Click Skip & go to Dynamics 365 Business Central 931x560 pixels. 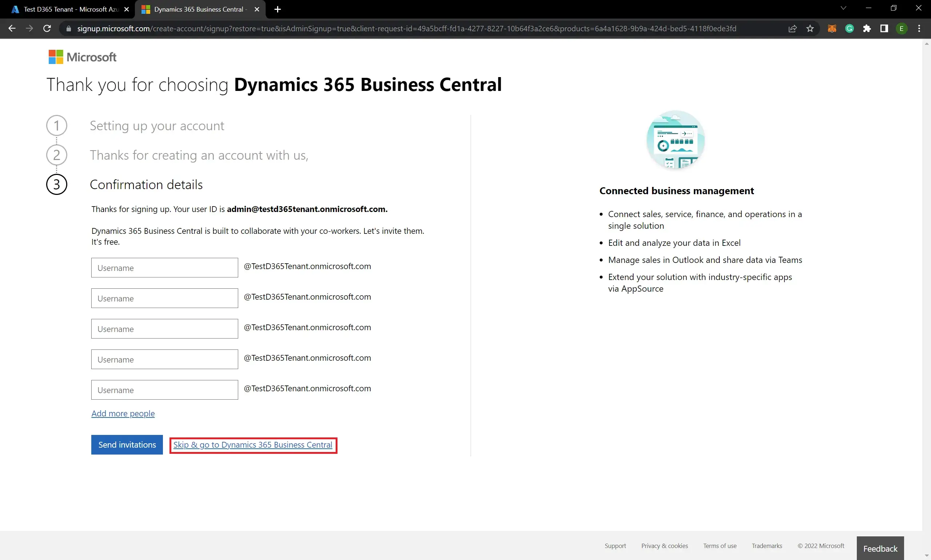253,444
